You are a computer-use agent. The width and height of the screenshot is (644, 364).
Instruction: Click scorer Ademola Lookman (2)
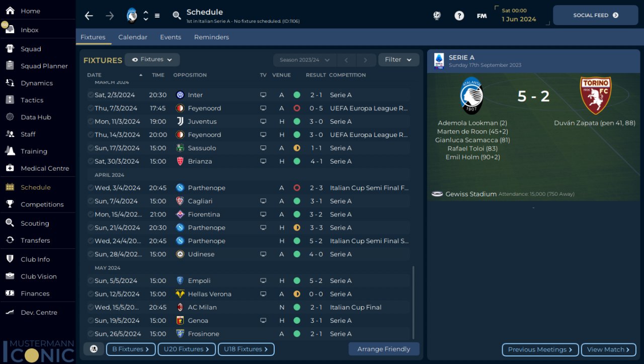tap(472, 123)
